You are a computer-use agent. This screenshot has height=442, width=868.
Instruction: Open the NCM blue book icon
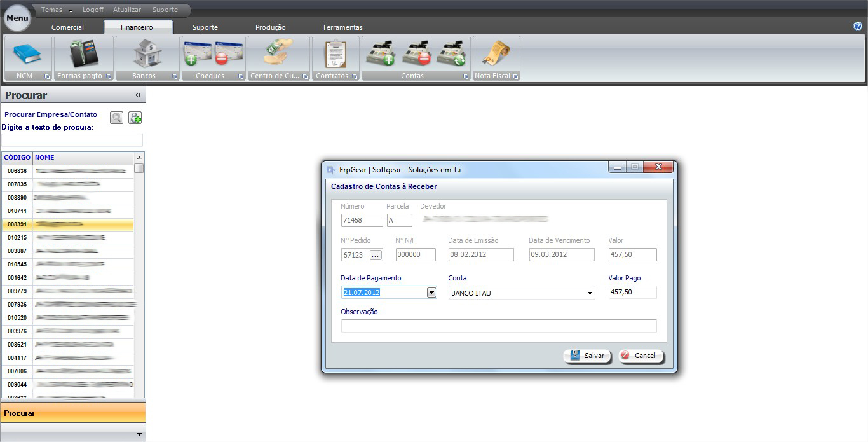click(x=27, y=53)
